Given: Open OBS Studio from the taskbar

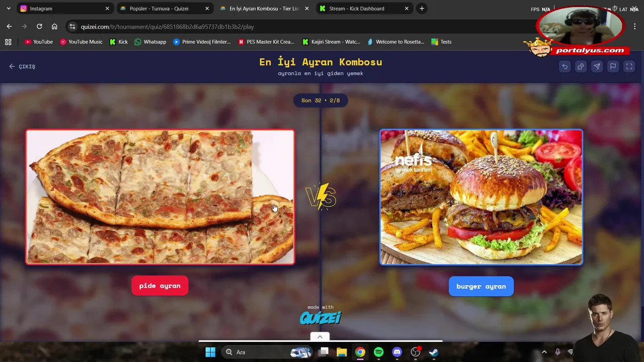Looking at the screenshot, I should (x=416, y=352).
